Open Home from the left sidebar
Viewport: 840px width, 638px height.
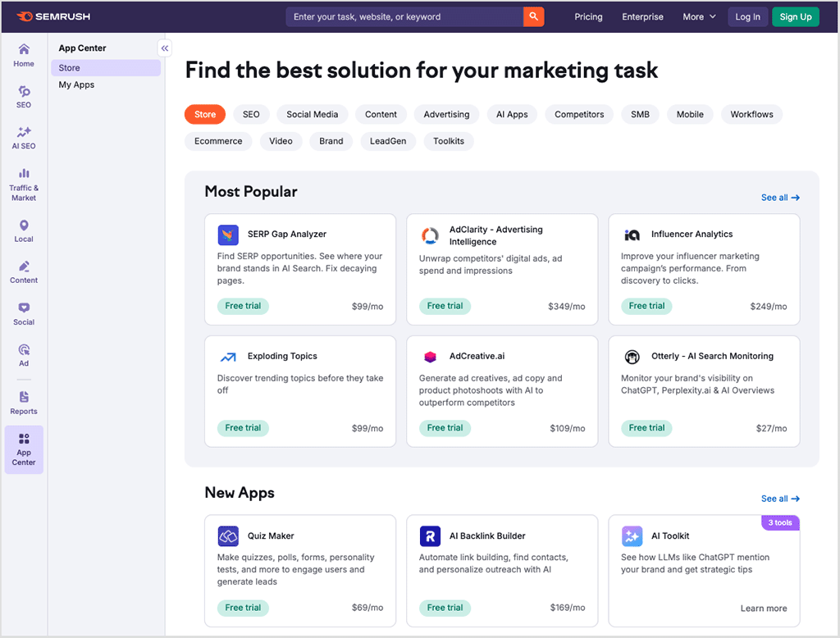click(x=24, y=56)
